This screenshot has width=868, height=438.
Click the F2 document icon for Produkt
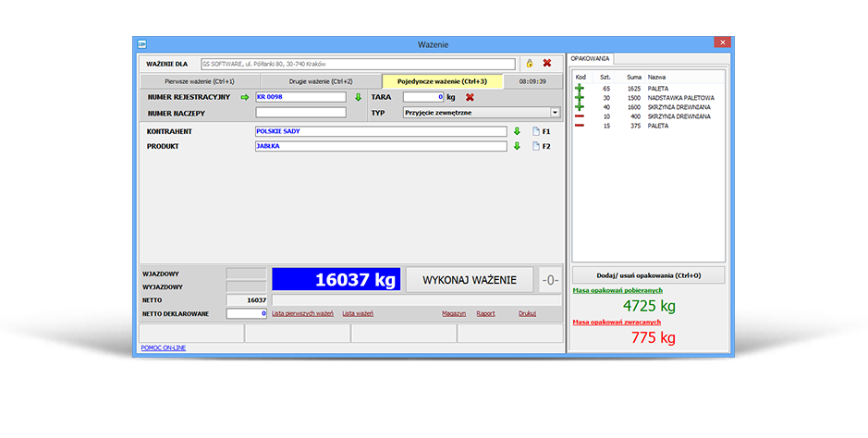535,146
